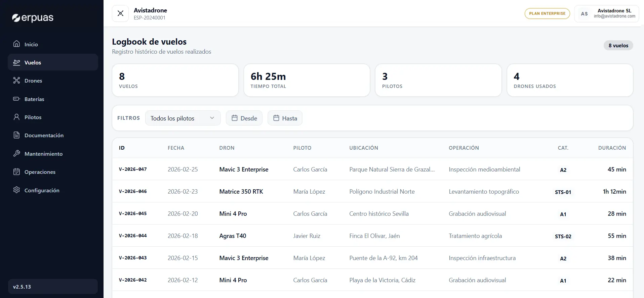
Task: Click the Plan Enterprise badge
Action: (547, 13)
